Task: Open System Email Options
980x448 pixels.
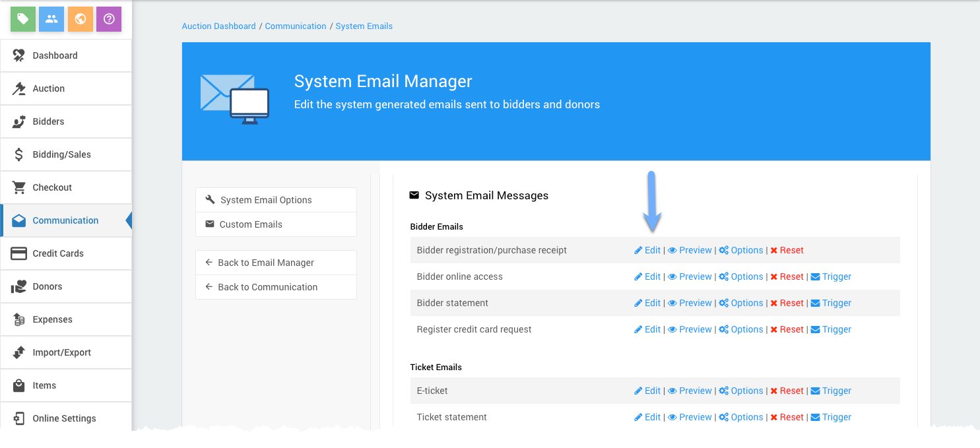Action: [266, 200]
